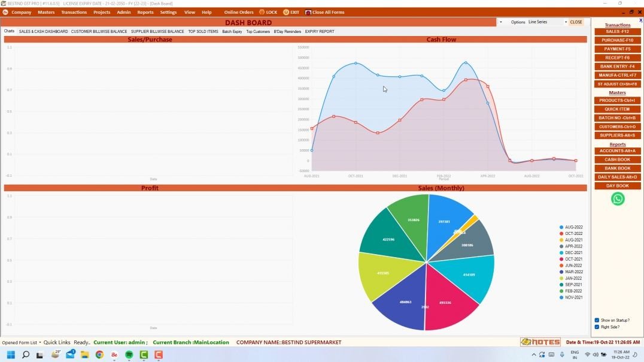Toggle the Show on Startup checkbox
Screen dimensions: 644x362
[597, 320]
